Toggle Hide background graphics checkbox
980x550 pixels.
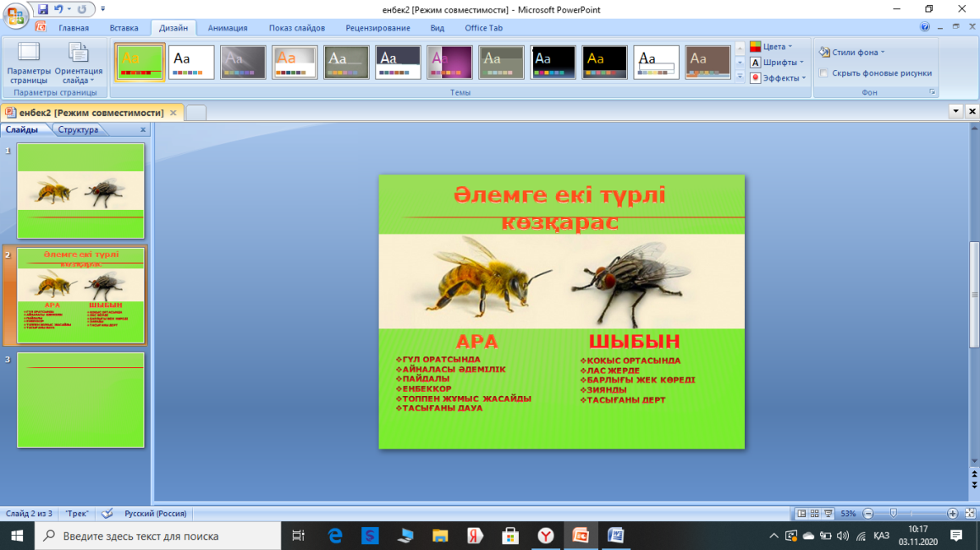pos(823,73)
